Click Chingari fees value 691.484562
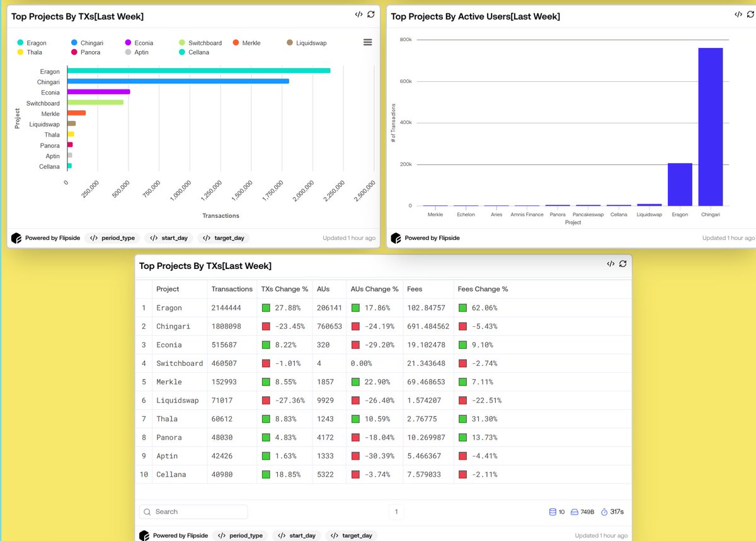Viewport: 756px width, 541px height. [x=428, y=326]
